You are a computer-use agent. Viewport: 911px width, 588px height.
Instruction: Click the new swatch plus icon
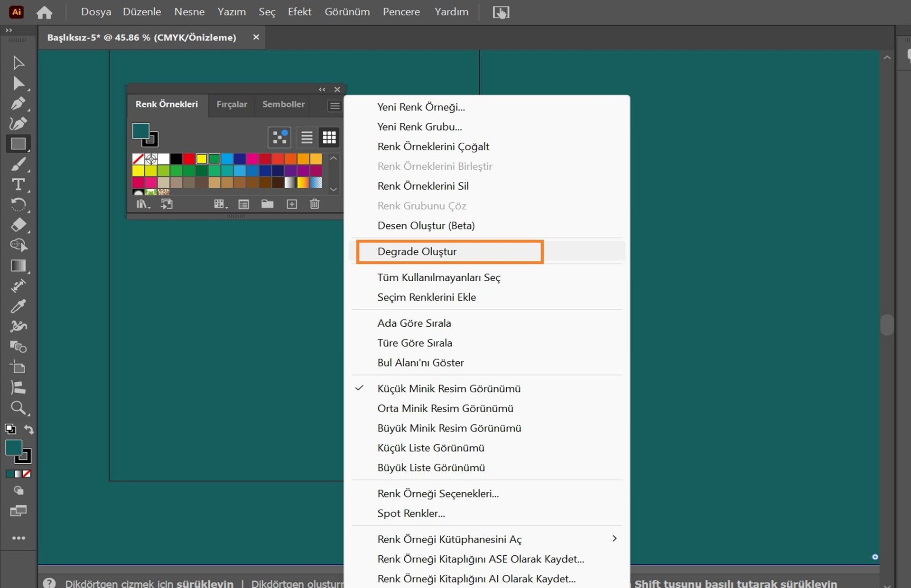292,204
